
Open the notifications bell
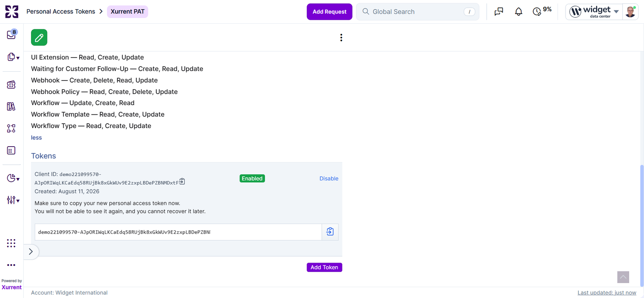pyautogui.click(x=518, y=12)
